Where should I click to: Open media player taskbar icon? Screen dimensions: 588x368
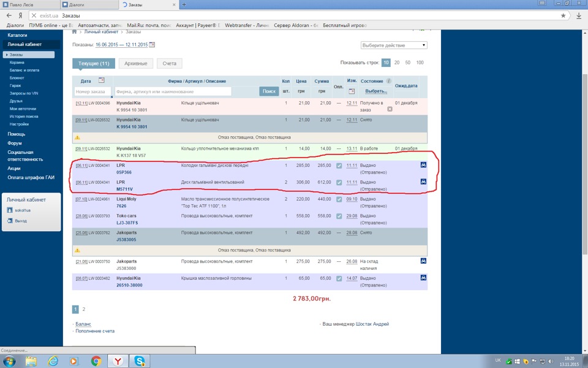click(74, 361)
